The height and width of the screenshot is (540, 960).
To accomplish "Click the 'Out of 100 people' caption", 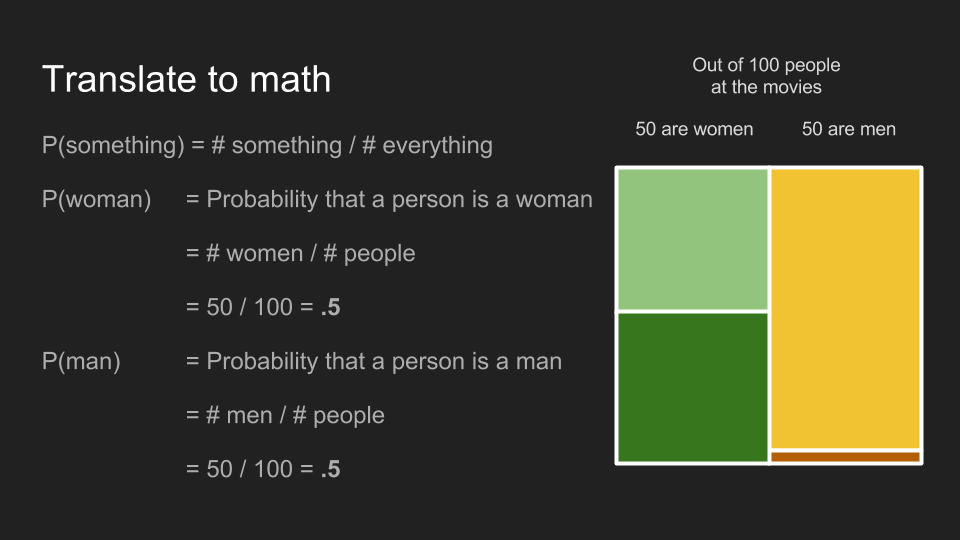I will [766, 65].
